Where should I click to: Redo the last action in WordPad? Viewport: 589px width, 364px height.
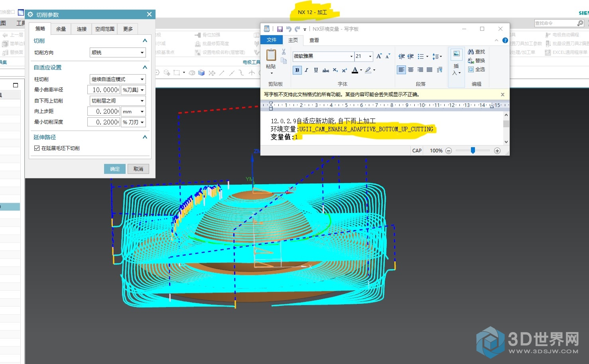297,29
